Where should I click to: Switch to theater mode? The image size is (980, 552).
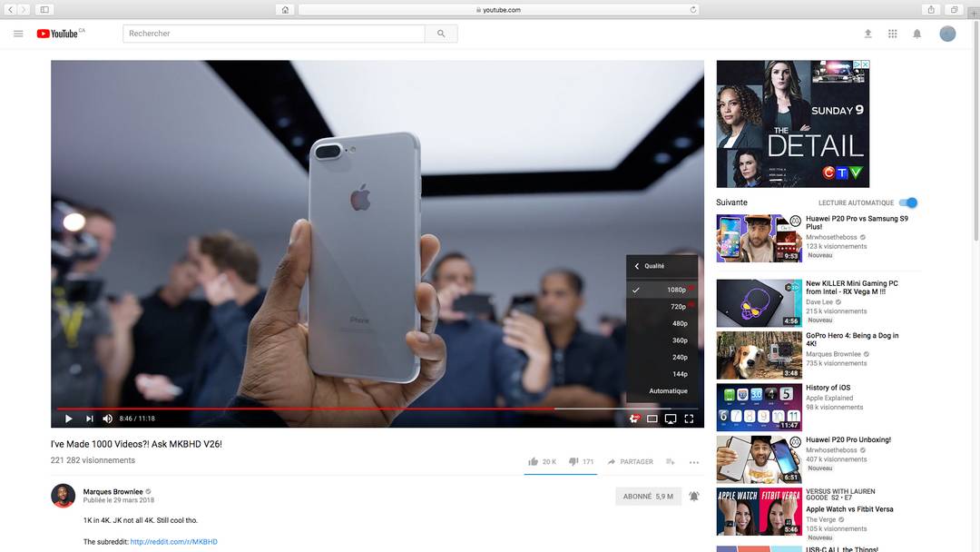(x=652, y=419)
